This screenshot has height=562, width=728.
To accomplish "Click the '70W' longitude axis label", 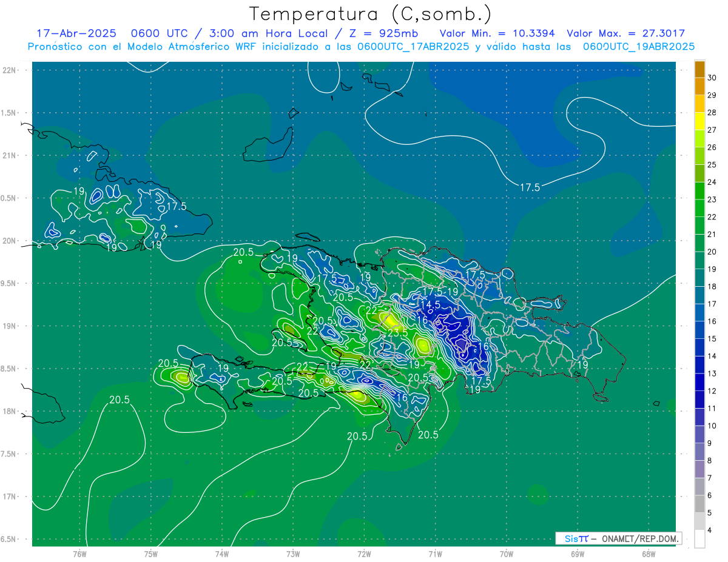I will coord(507,554).
